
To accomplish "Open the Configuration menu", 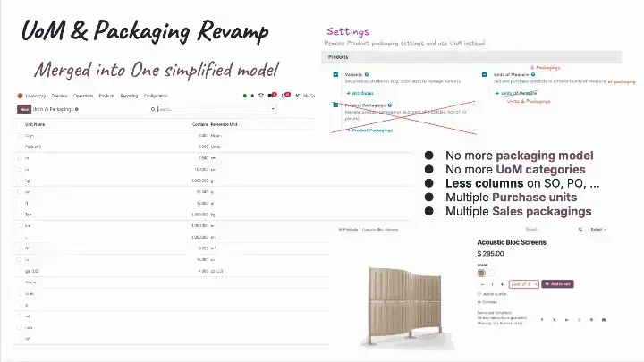I will [x=156, y=96].
